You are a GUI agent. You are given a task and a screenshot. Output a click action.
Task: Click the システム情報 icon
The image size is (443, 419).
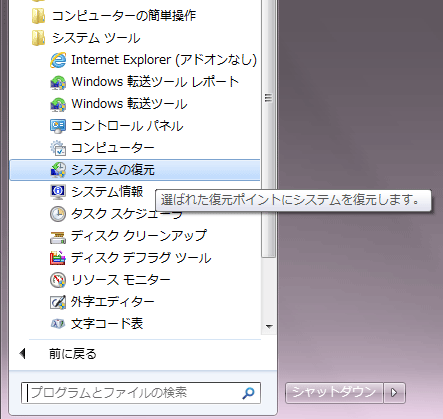58,192
